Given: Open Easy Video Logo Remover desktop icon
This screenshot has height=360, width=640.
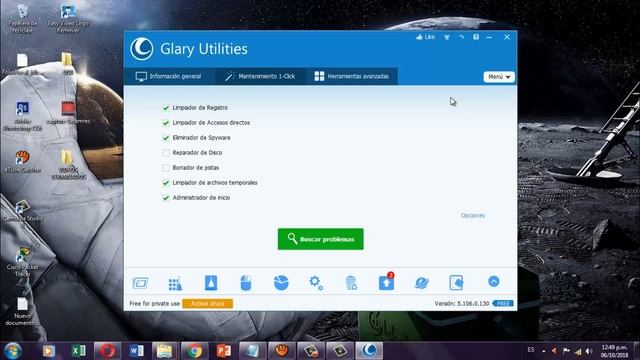Looking at the screenshot, I should pyautogui.click(x=68, y=18).
